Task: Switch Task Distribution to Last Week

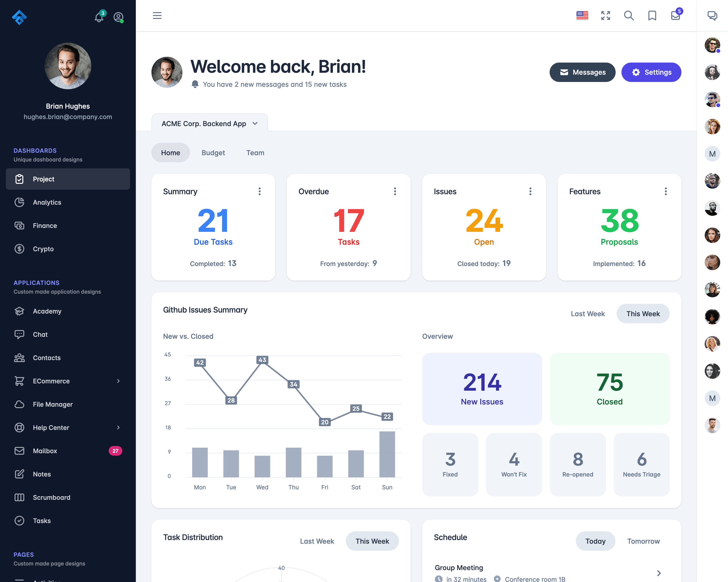Action: point(317,541)
